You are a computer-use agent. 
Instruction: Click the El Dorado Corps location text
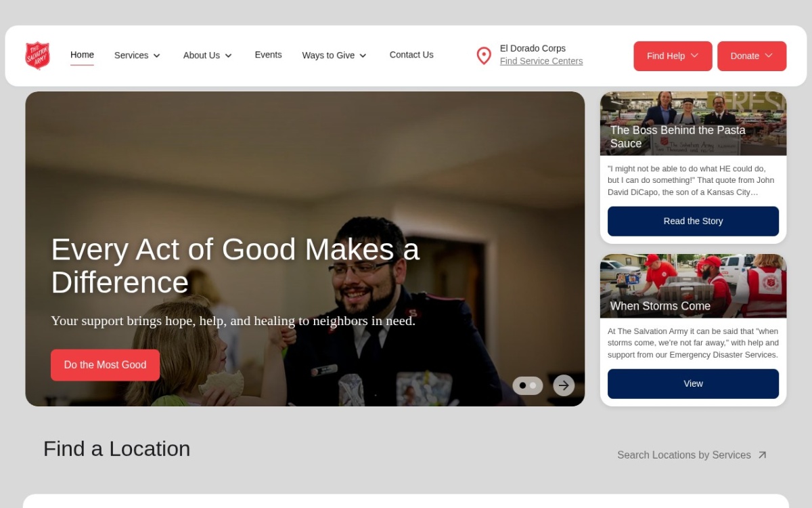533,49
